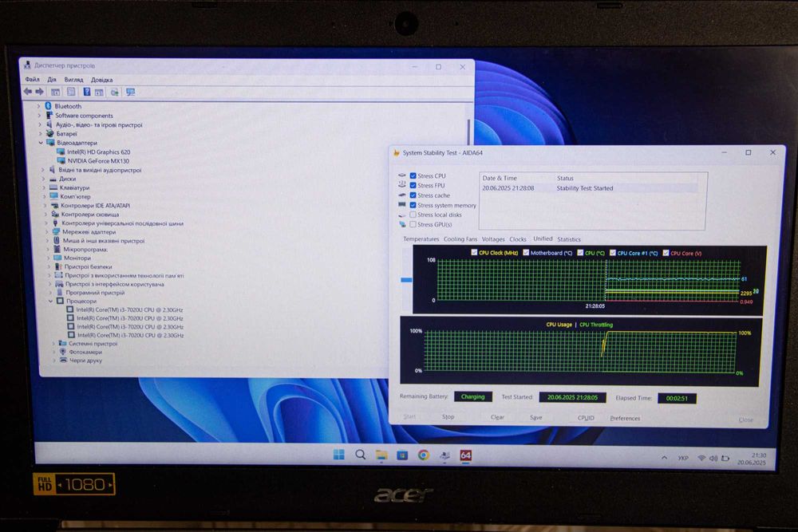The width and height of the screenshot is (798, 532).
Task: Expand the Диски node
Action: pos(43,179)
